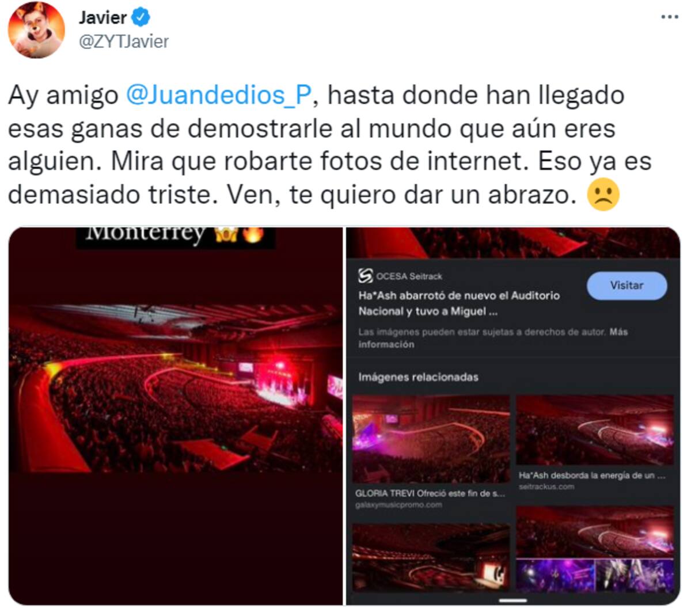Click the OCESA Seitrack logo icon
This screenshot has height=616, width=691.
[365, 276]
